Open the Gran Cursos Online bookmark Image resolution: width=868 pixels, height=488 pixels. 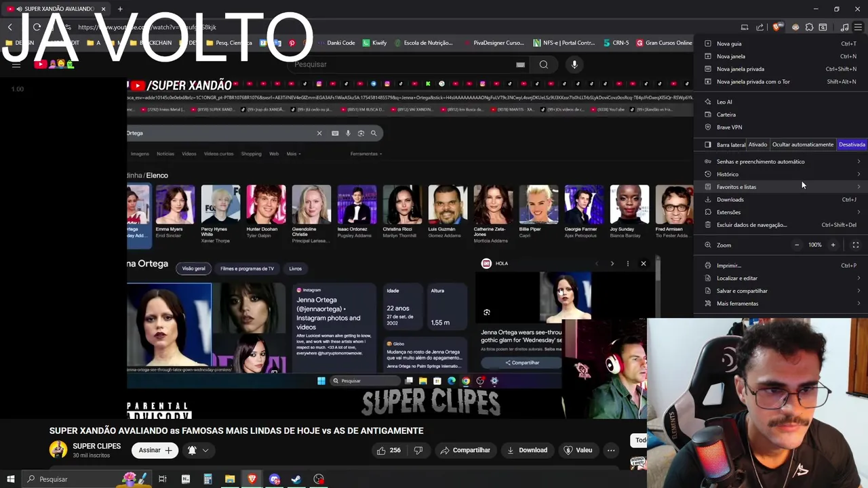664,43
